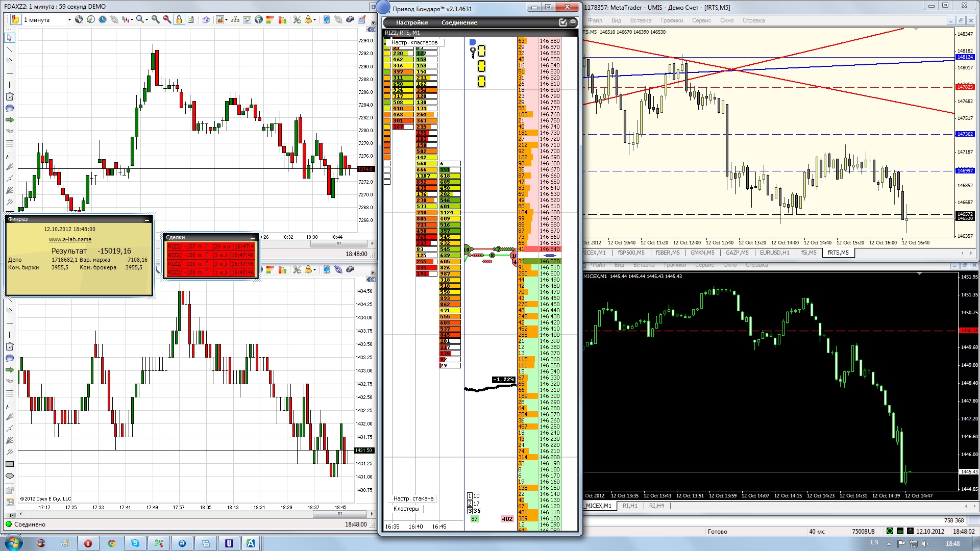Click the zoom-out magnifier with minus

[167, 19]
